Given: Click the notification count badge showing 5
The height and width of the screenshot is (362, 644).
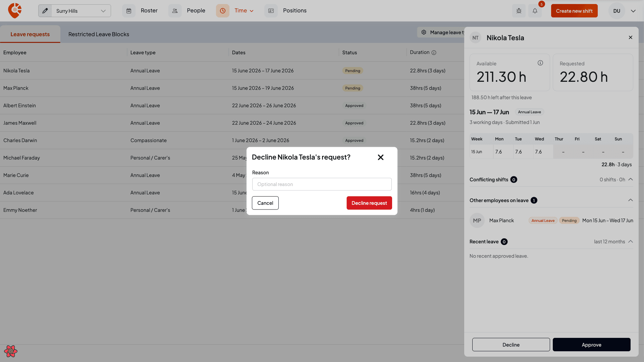Looking at the screenshot, I should tap(541, 4).
